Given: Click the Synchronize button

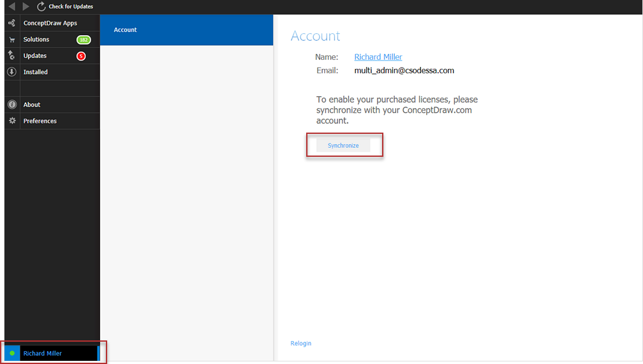Looking at the screenshot, I should [343, 145].
